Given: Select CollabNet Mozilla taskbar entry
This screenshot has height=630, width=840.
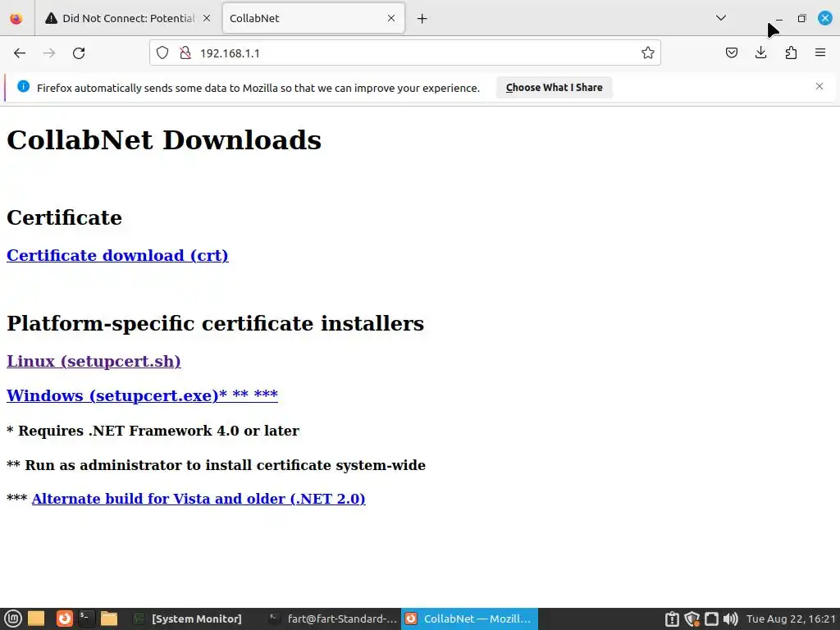Looking at the screenshot, I should [470, 619].
